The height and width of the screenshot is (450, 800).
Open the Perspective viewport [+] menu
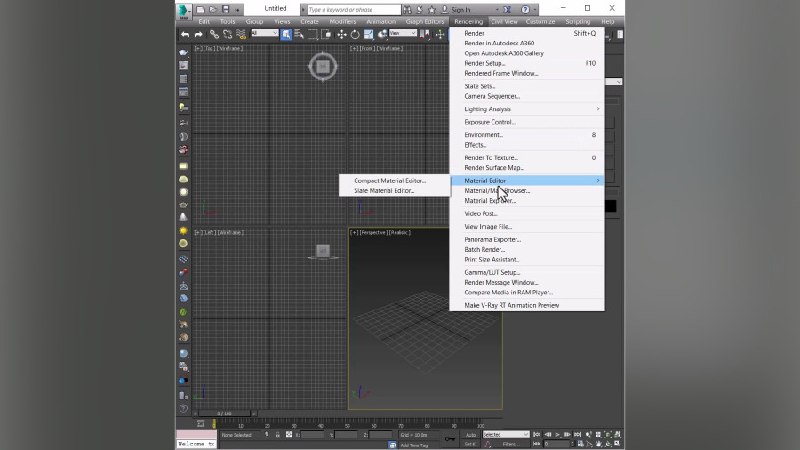tap(354, 232)
